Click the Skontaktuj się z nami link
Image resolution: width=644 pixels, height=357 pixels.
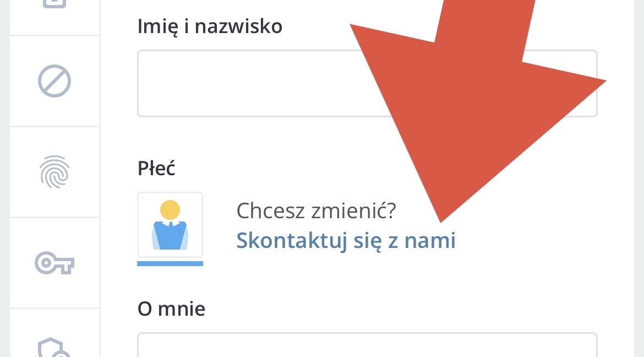coord(346,241)
